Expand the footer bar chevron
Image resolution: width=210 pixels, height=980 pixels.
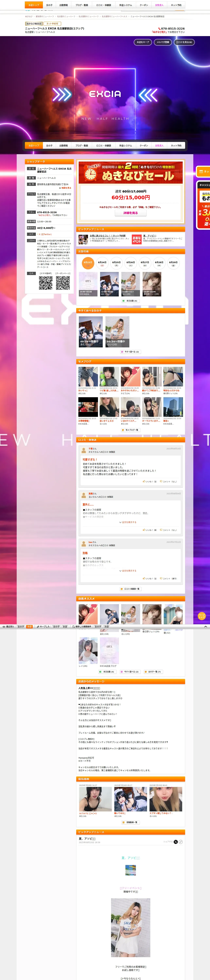[206, 627]
